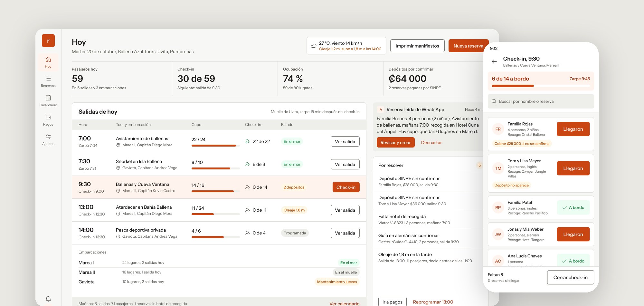
Task: Click the notifications bell icon
Action: pyautogui.click(x=48, y=299)
